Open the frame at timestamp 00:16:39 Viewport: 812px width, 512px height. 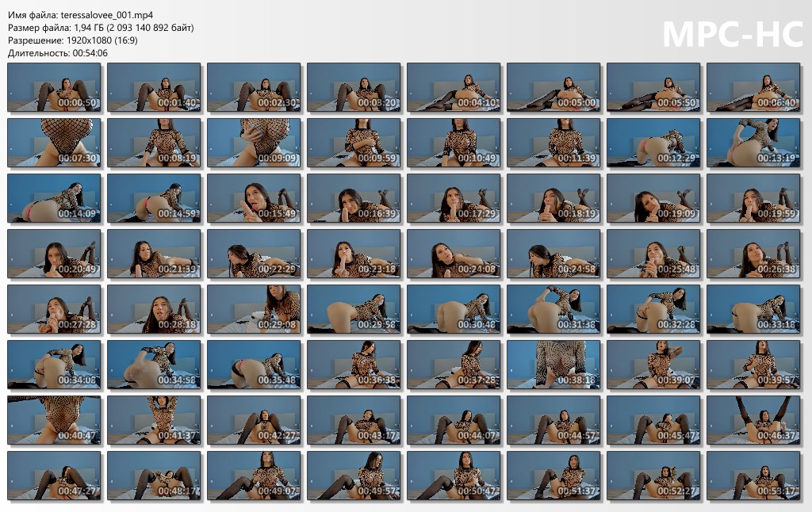pyautogui.click(x=354, y=198)
